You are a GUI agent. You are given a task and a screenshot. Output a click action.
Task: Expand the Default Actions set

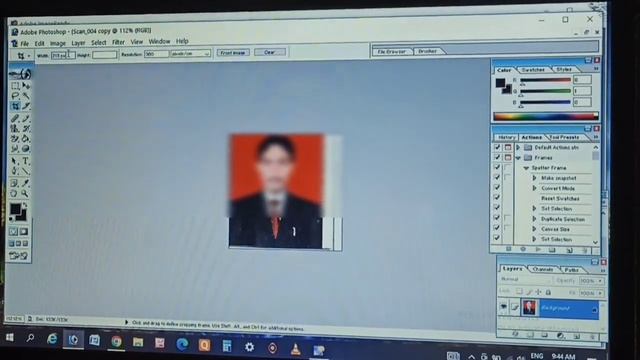click(x=518, y=147)
